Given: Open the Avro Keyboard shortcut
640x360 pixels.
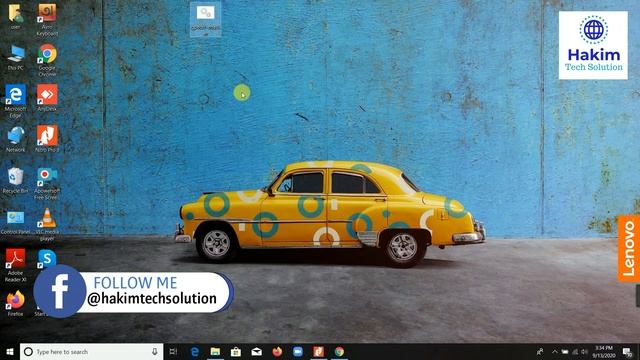Looking at the screenshot, I should click(47, 19).
